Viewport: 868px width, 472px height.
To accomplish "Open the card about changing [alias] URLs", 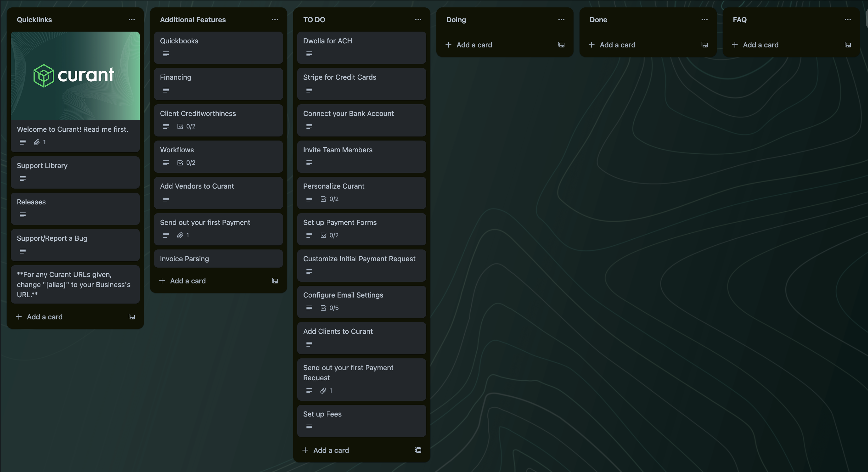I will [75, 285].
